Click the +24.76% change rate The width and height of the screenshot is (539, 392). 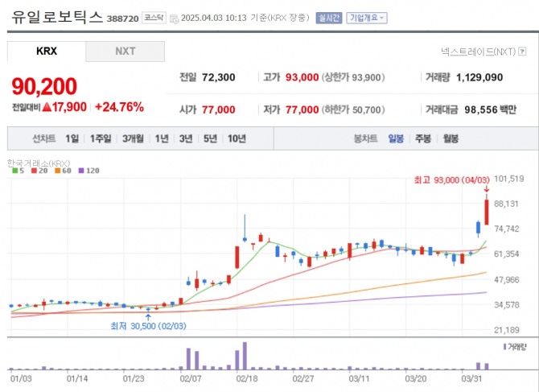coord(119,107)
